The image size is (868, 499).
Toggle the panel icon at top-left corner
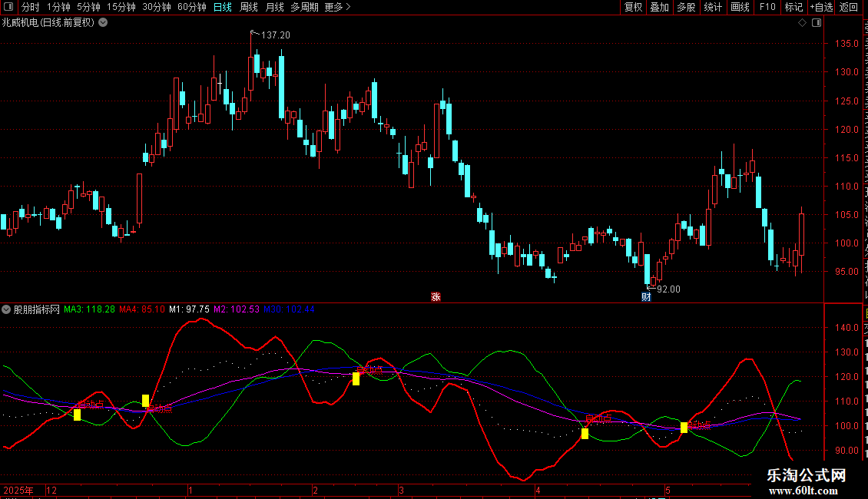(8, 7)
